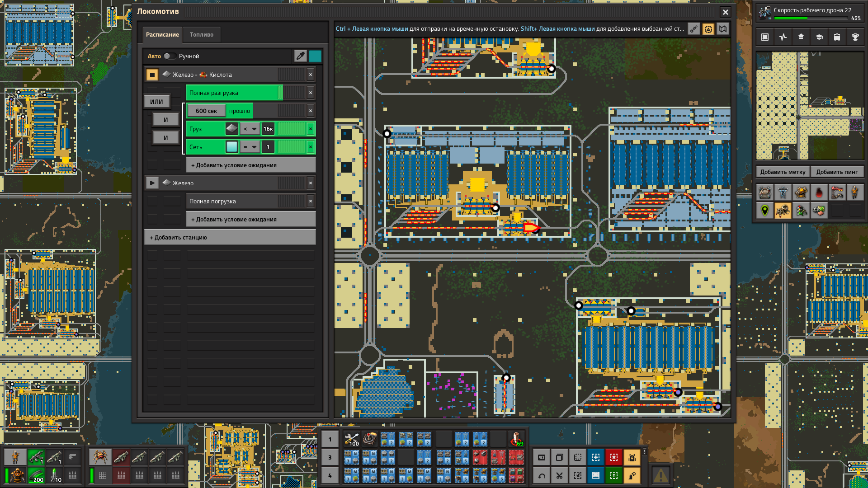This screenshot has width=868, height=488.
Task: Choose the signal for the Сеть condition
Action: tap(231, 147)
